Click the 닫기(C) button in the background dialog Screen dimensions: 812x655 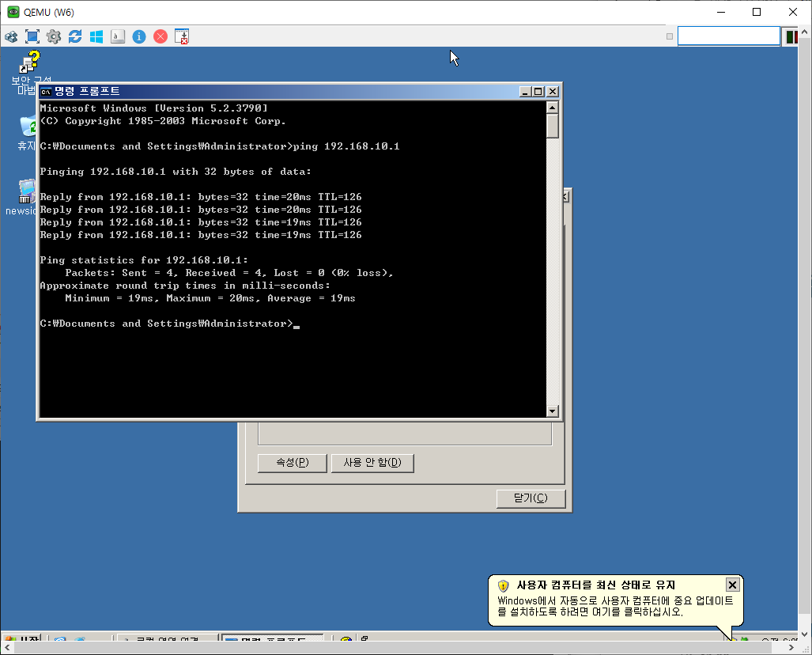tap(531, 498)
